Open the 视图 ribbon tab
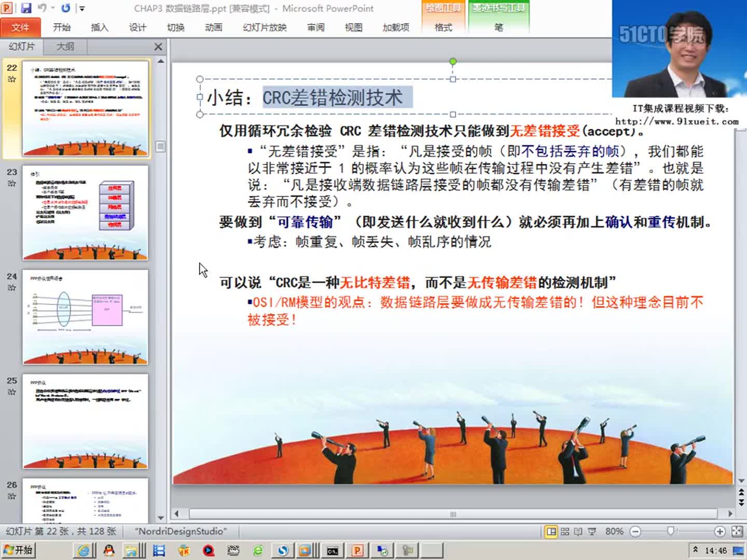Screen dimensions: 747x560 click(x=354, y=27)
